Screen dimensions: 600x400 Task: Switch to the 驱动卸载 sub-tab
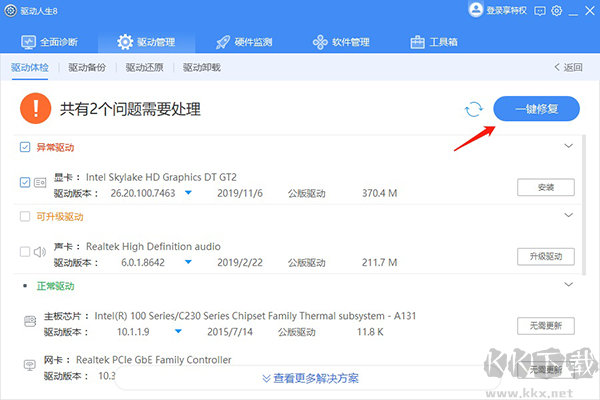[x=202, y=68]
